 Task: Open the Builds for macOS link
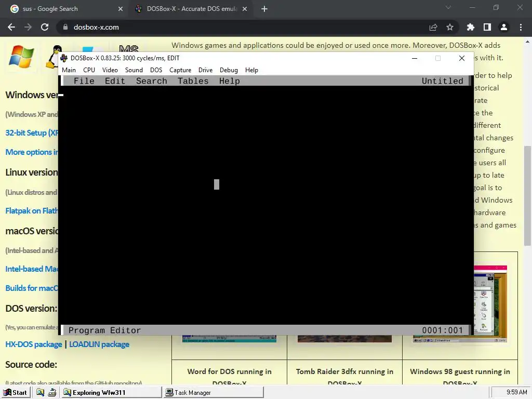tap(32, 288)
